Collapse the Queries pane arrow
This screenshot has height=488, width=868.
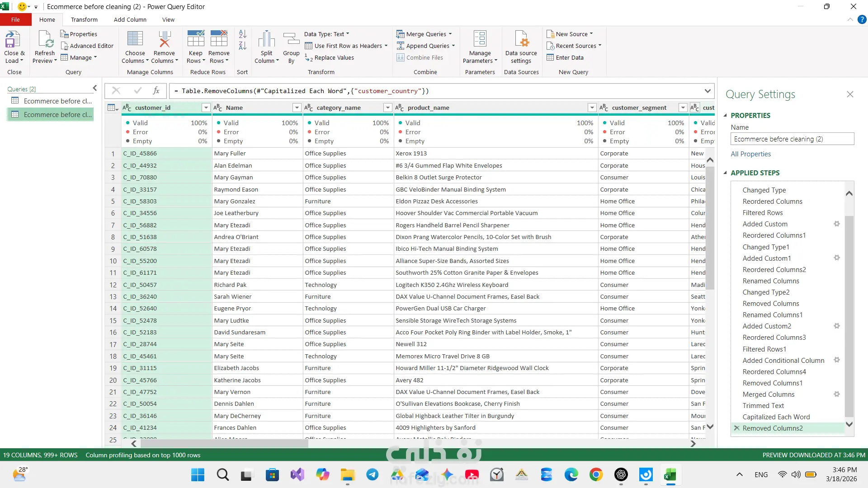click(94, 88)
